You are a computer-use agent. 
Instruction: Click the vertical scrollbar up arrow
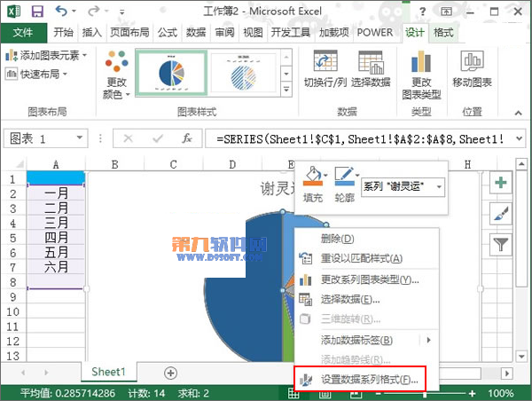point(521,165)
